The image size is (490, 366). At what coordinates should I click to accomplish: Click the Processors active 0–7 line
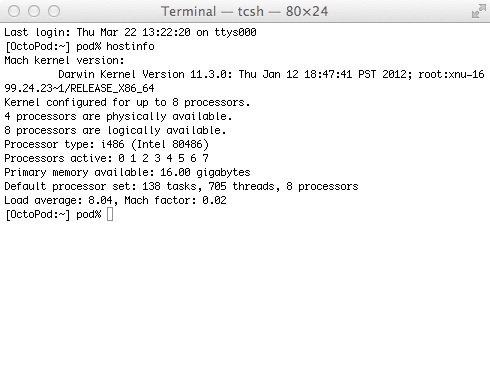(106, 158)
